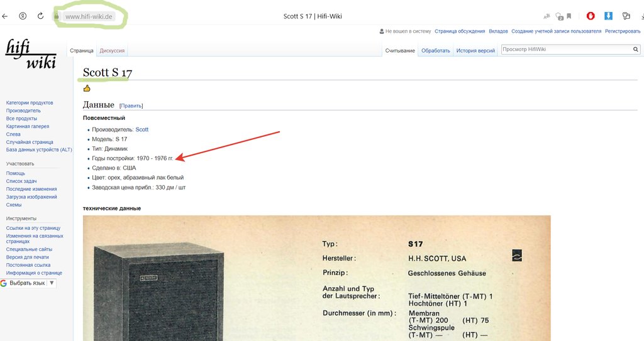Click the Цвет: орех list entry
Screen dimensions: 644x341
pos(138,178)
